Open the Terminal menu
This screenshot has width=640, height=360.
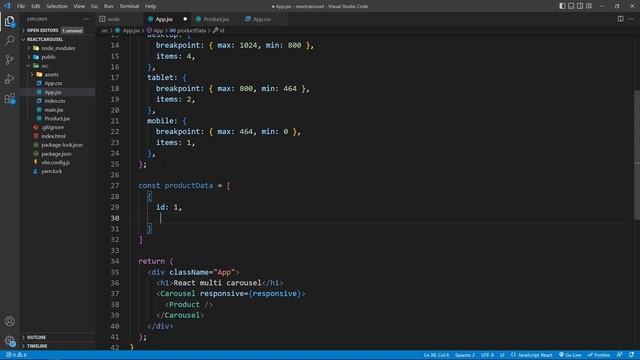coord(129,6)
